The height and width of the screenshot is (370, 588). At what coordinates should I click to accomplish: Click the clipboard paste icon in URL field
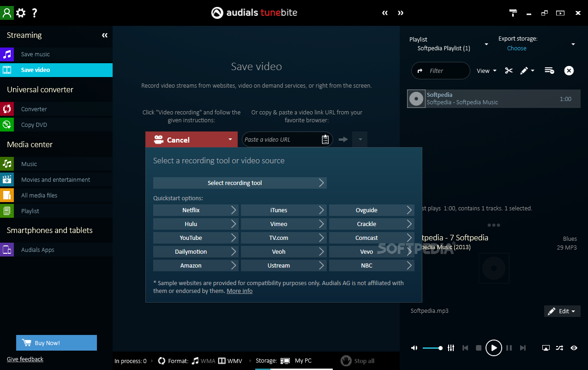coord(325,139)
